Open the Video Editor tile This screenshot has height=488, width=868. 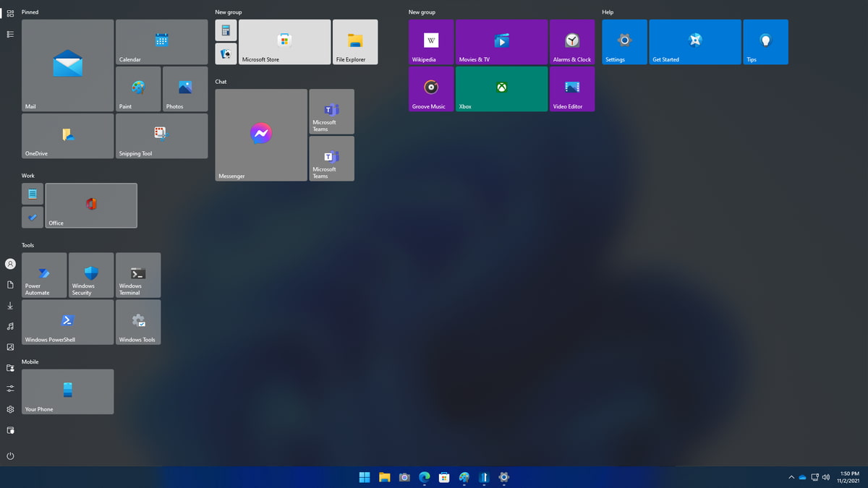tap(572, 89)
